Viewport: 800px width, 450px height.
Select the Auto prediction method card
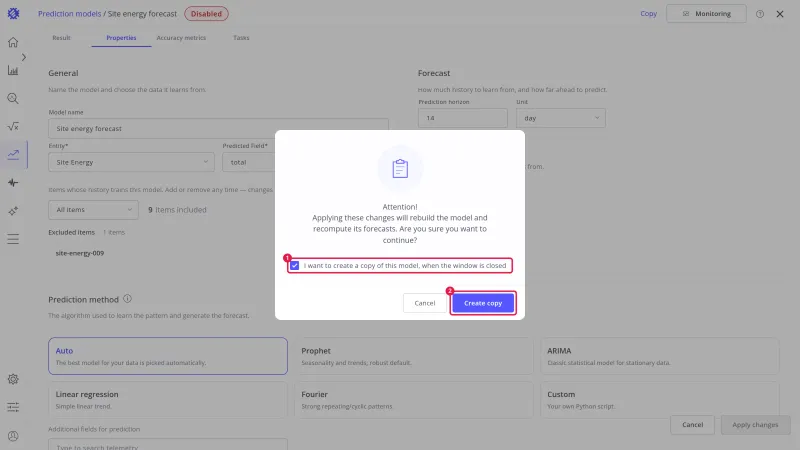click(168, 356)
